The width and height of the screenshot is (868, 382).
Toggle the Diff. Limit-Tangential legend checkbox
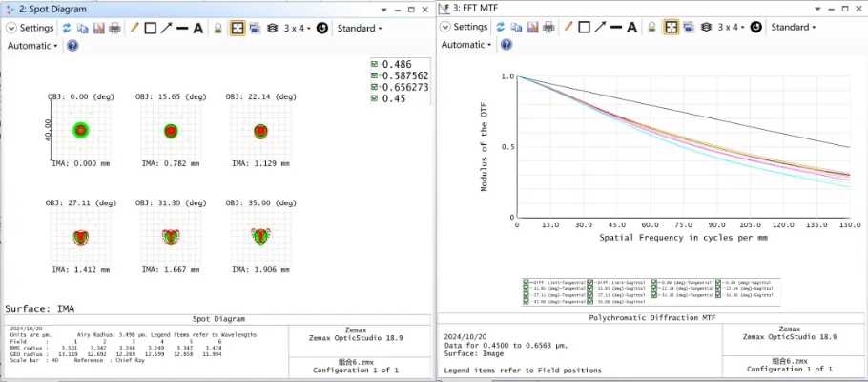coord(527,283)
